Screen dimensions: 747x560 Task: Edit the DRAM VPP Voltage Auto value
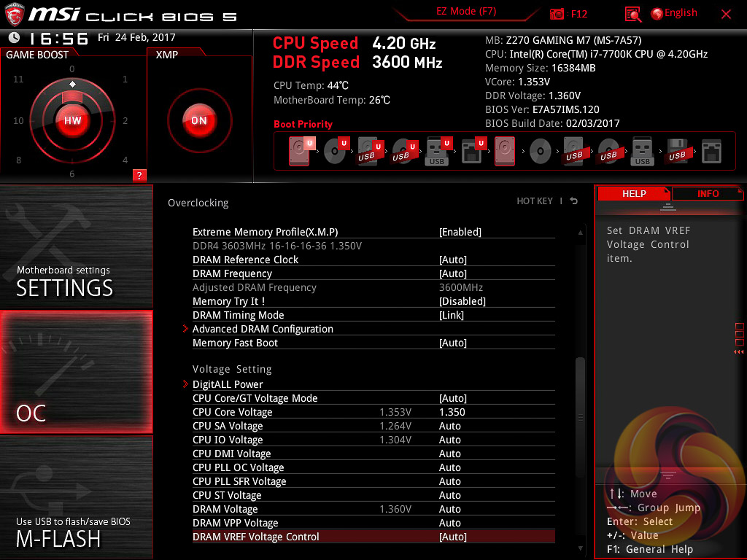(449, 523)
